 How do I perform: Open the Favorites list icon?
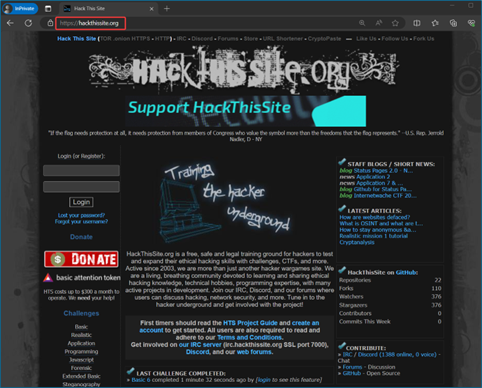coord(435,23)
